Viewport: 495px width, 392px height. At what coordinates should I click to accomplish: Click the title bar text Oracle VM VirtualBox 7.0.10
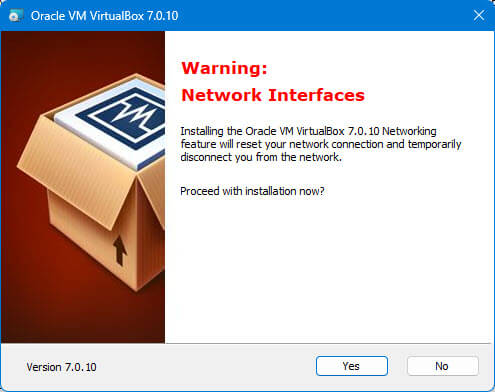[104, 16]
